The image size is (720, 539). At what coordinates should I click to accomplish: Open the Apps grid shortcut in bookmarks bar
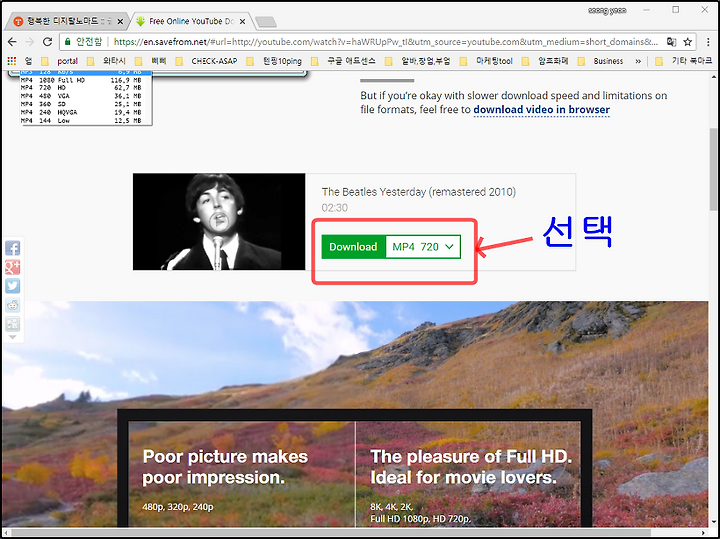coord(12,61)
